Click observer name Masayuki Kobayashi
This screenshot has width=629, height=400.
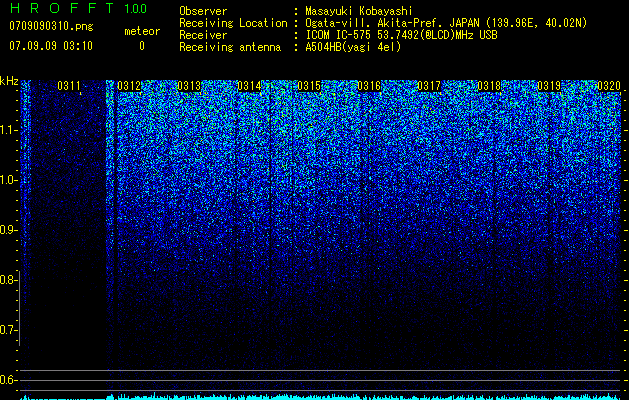pos(359,11)
